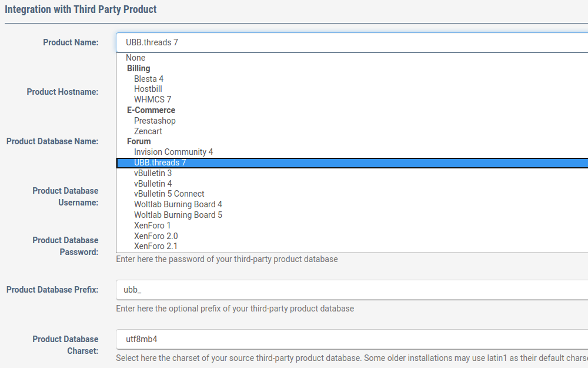Click the Product Database Password label
This screenshot has height=368, width=588.
(65, 246)
